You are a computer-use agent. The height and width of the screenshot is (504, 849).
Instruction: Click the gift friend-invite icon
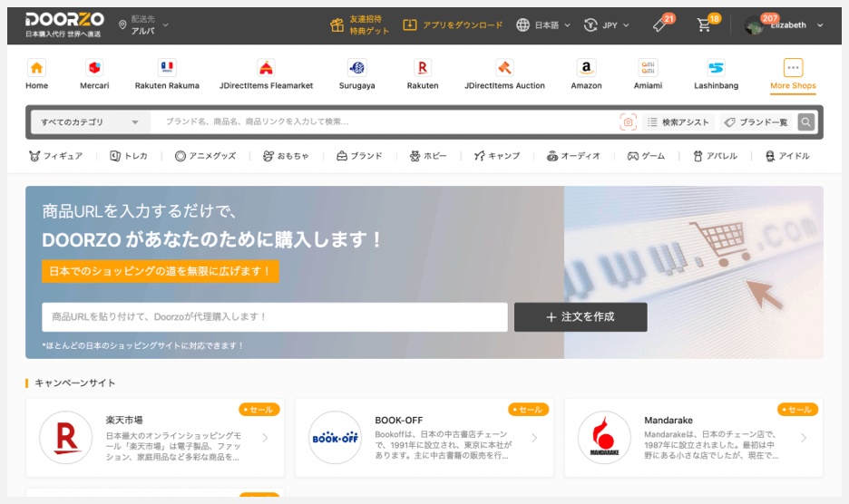[337, 24]
